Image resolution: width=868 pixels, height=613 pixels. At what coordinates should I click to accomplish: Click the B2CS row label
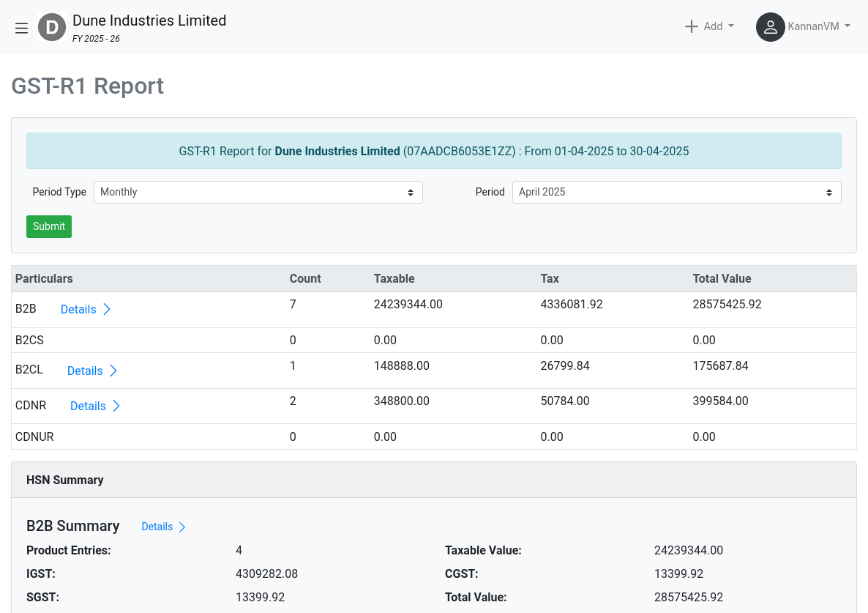[29, 341]
